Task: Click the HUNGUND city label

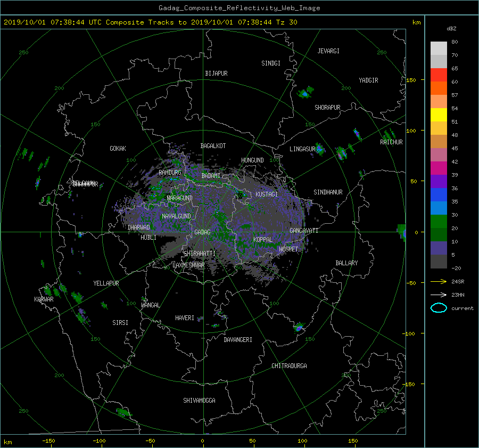Action: [252, 160]
